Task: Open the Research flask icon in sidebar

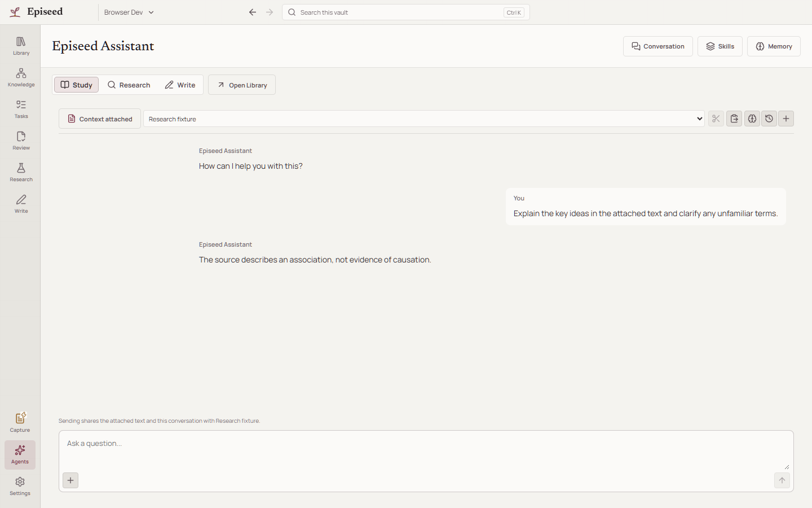Action: click(x=21, y=173)
